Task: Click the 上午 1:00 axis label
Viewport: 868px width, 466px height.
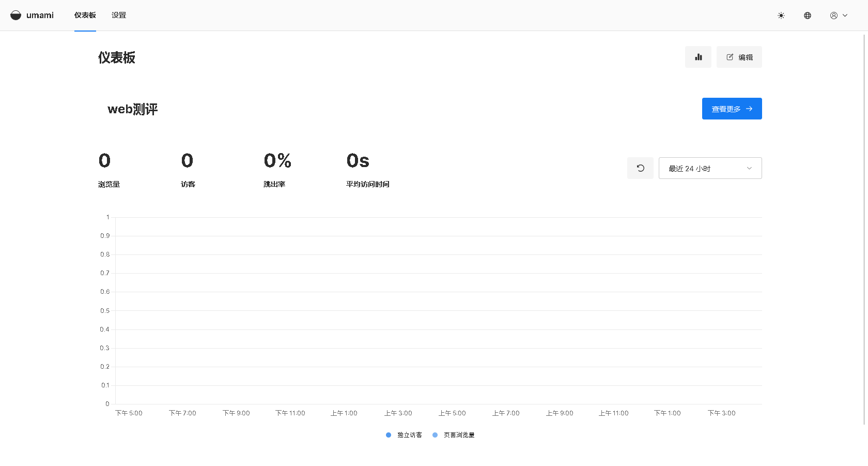Action: coord(344,413)
